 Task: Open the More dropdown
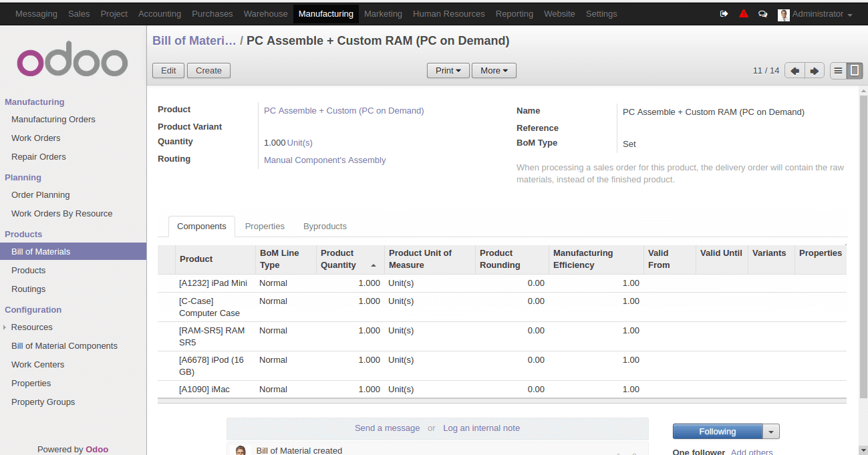[x=494, y=71]
